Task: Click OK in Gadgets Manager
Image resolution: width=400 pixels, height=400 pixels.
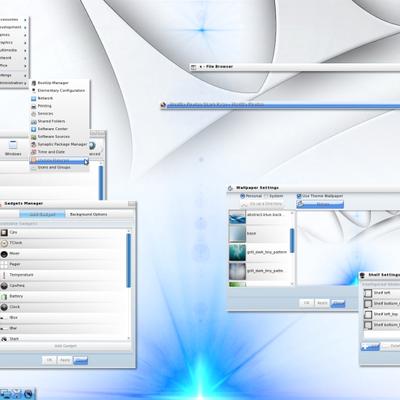Action: (x=49, y=360)
